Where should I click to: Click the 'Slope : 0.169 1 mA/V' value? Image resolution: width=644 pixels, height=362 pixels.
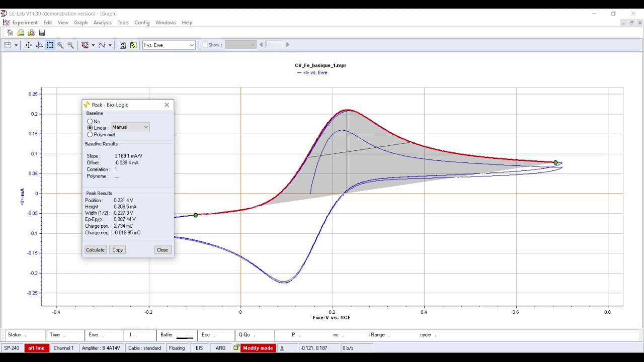coord(128,156)
